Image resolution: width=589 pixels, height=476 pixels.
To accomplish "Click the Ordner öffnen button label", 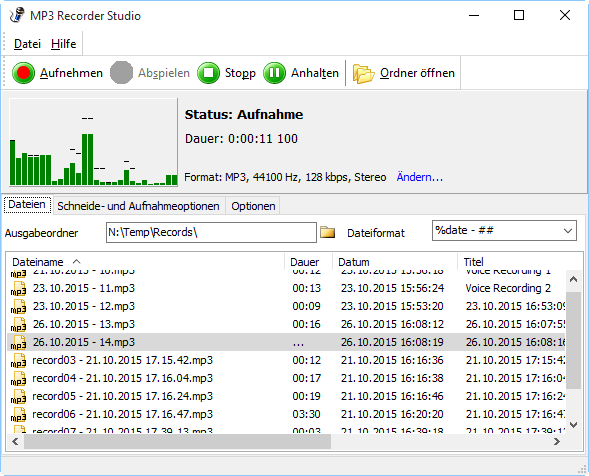I will pos(417,73).
